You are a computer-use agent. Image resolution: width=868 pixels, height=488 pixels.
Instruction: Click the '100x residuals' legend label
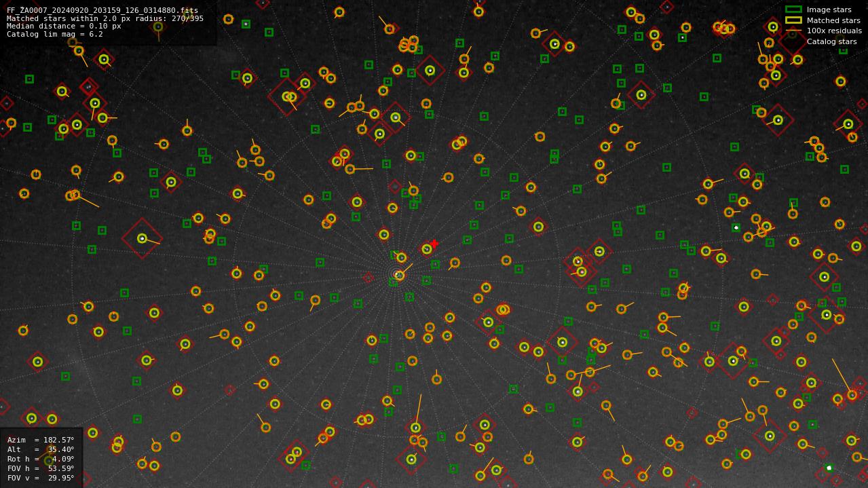(x=834, y=31)
